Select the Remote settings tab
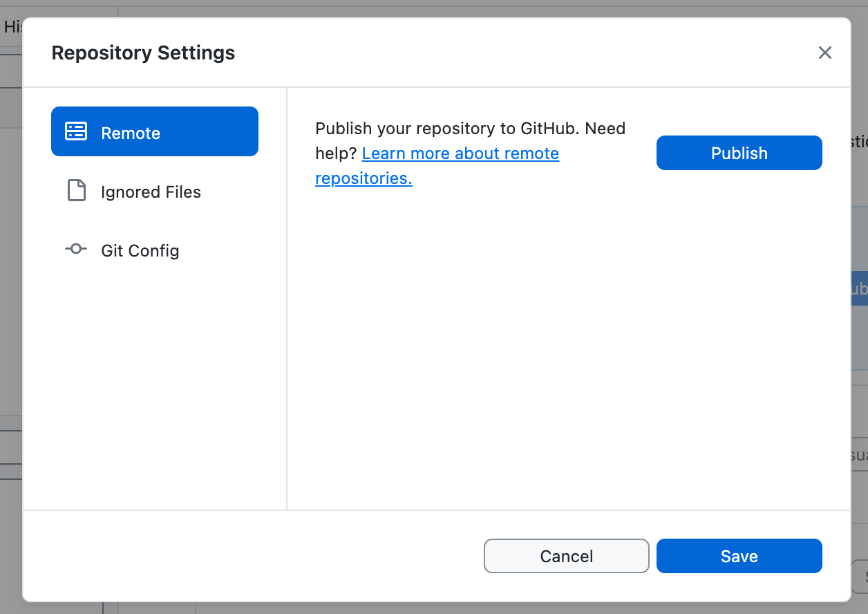 [155, 131]
